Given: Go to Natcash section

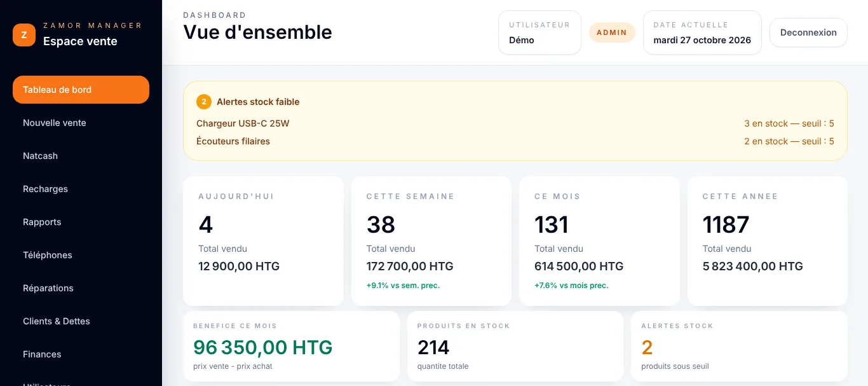Looking at the screenshot, I should [x=81, y=156].
